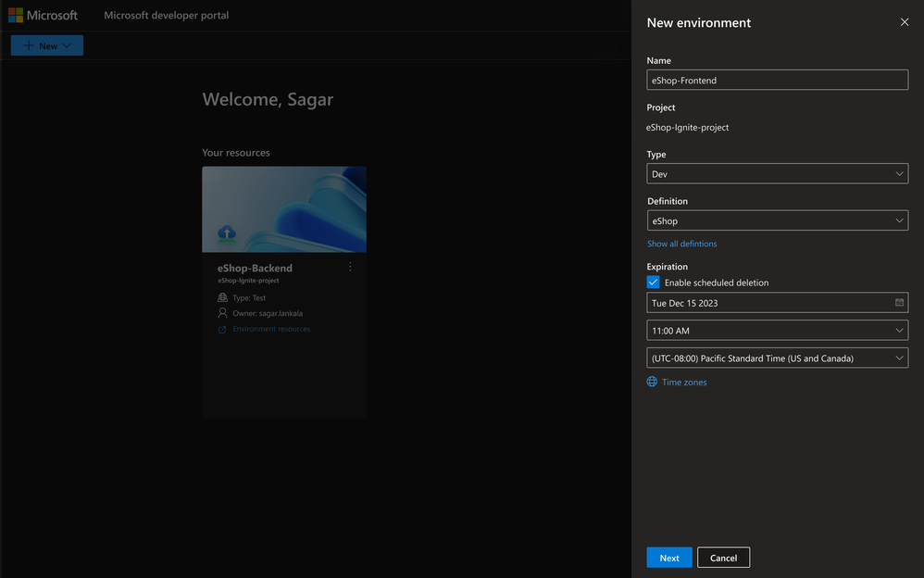Expand the Type dropdown showing Dev
924x578 pixels.
778,173
